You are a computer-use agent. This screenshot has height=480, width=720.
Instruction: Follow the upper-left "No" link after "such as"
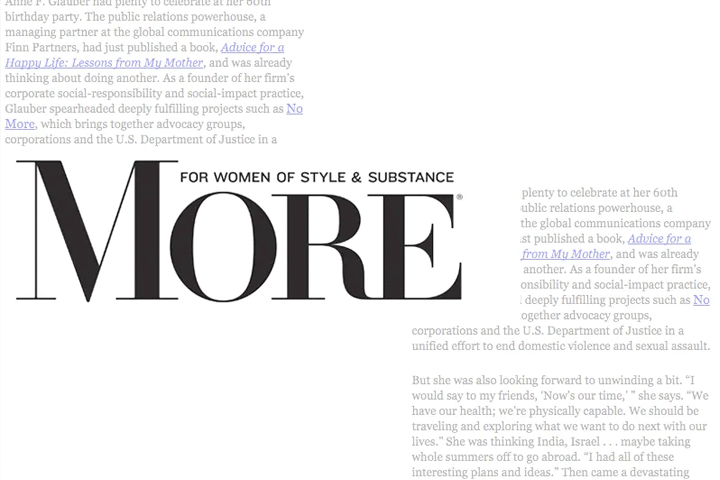294,109
